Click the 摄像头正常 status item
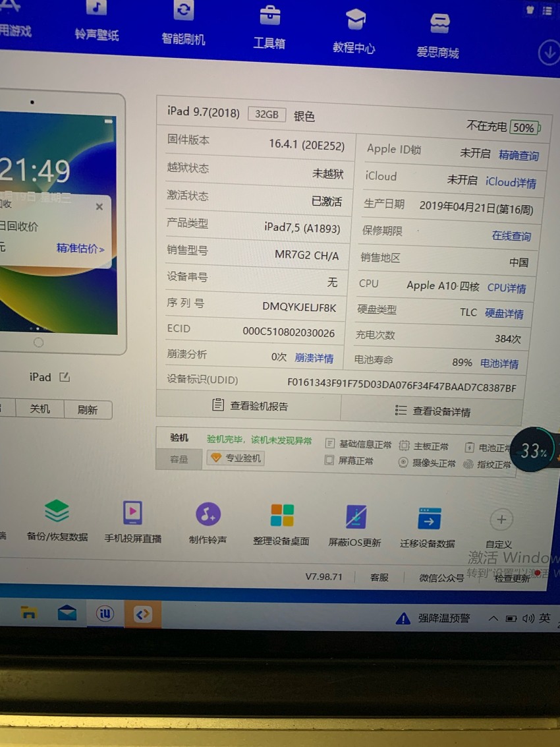560x747 pixels. tap(427, 463)
